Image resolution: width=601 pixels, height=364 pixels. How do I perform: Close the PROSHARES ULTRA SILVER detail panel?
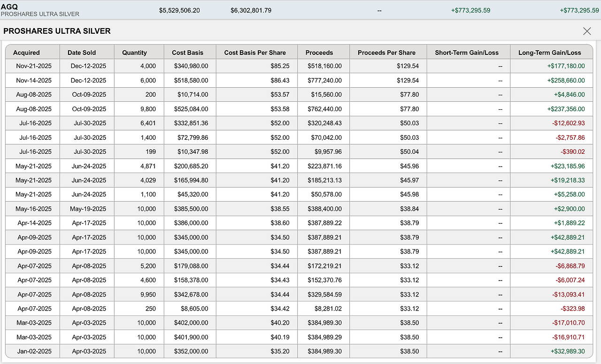(586, 30)
